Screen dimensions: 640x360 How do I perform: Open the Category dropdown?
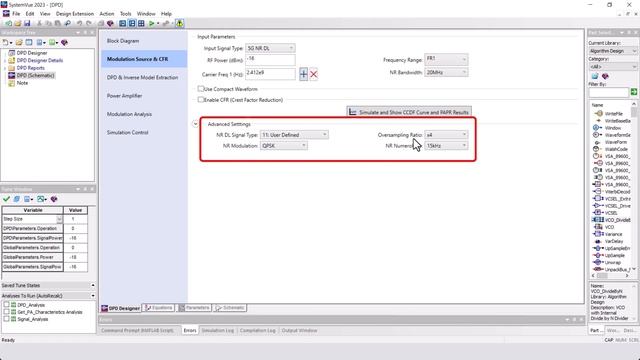point(613,67)
